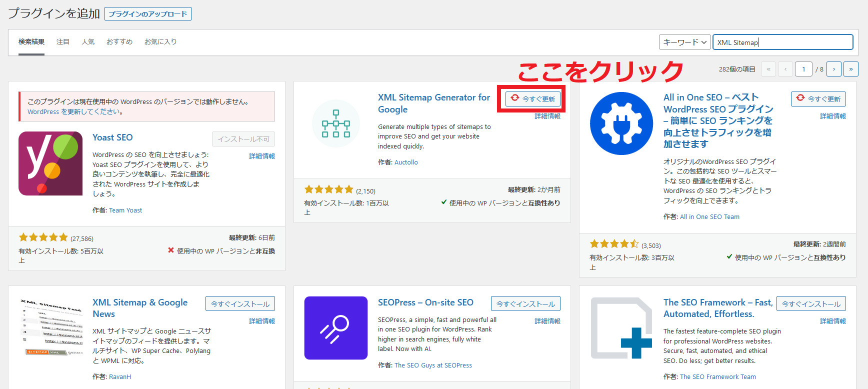Image resolution: width=868 pixels, height=389 pixels.
Task: Switch to the 人気 tab
Action: (x=88, y=42)
